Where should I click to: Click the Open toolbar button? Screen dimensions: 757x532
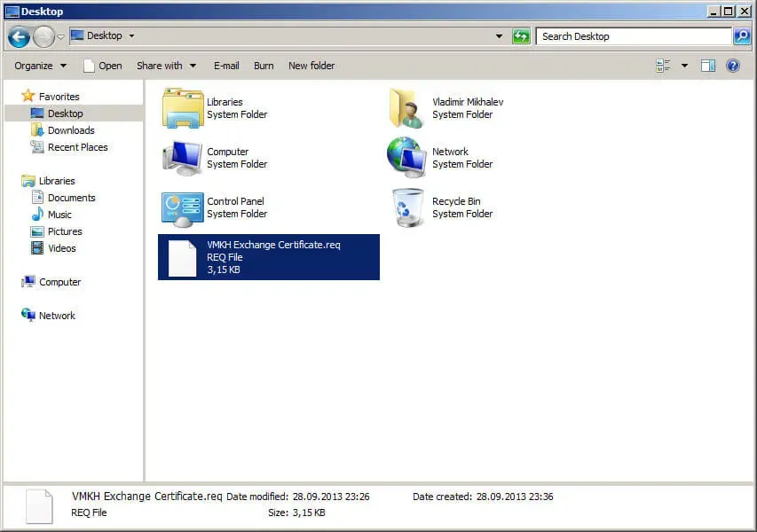(x=103, y=66)
